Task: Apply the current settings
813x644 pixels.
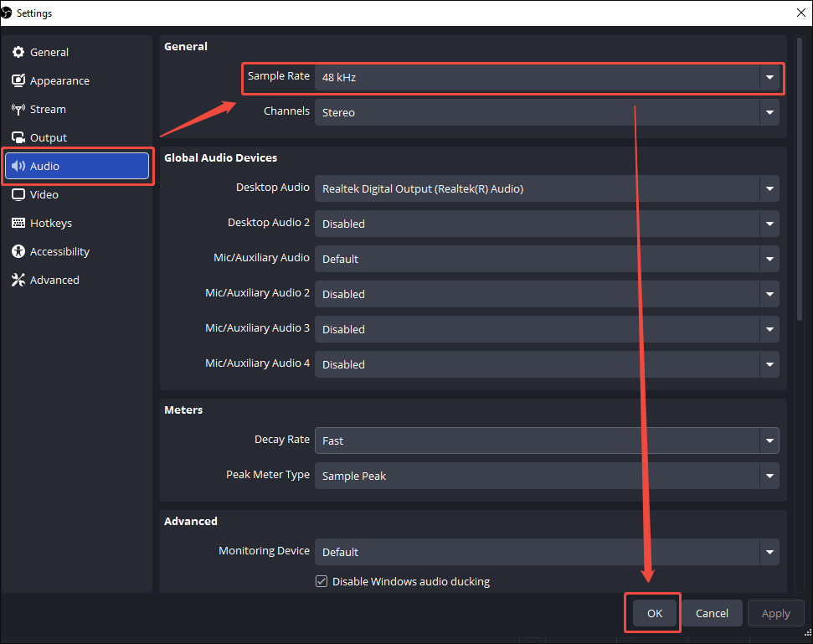Action: tap(775, 613)
